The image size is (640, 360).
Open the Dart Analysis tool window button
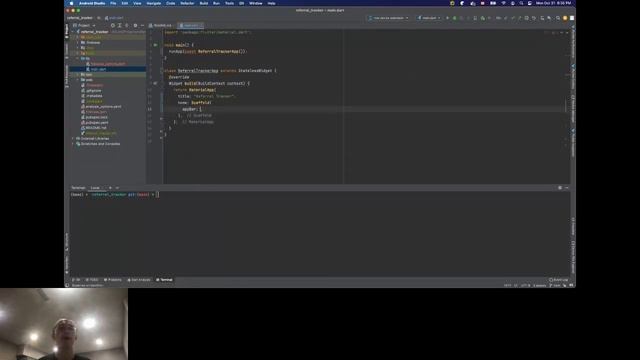[x=139, y=280]
